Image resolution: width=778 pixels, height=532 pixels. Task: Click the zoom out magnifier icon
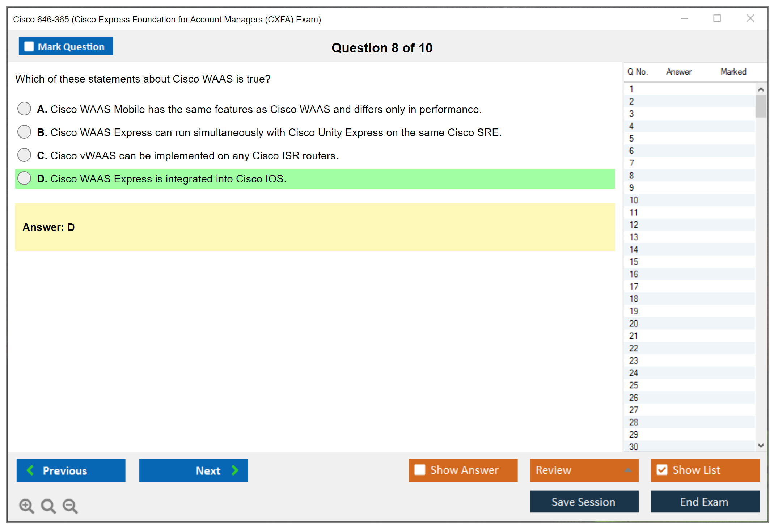coord(70,506)
